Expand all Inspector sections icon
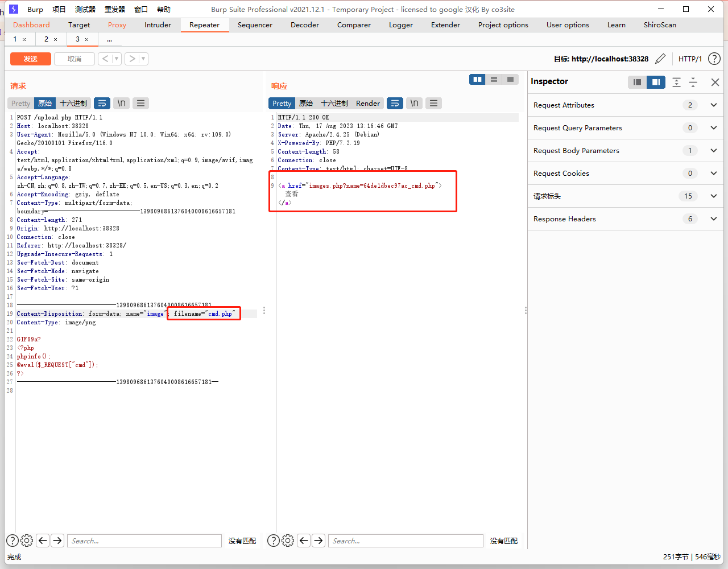 point(676,82)
